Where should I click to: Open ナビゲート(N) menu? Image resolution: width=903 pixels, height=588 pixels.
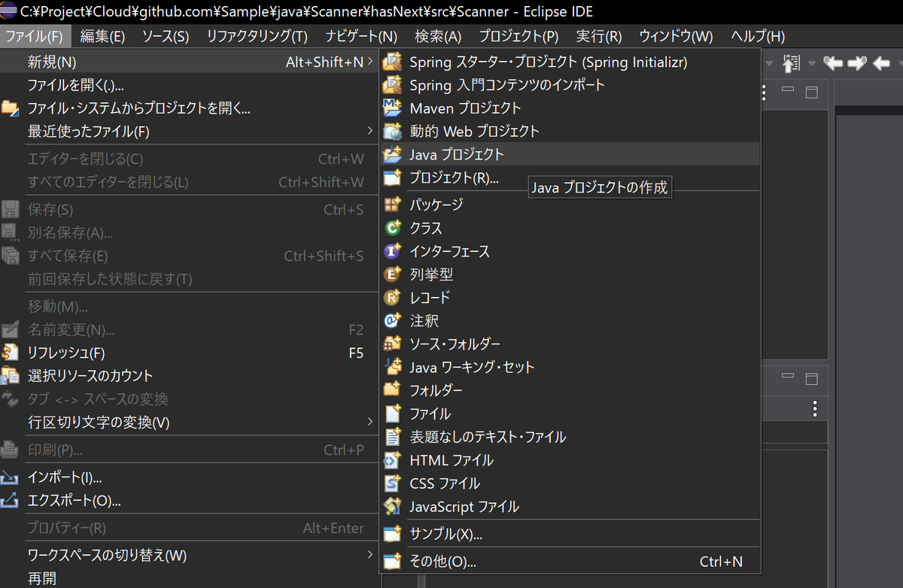pyautogui.click(x=361, y=36)
